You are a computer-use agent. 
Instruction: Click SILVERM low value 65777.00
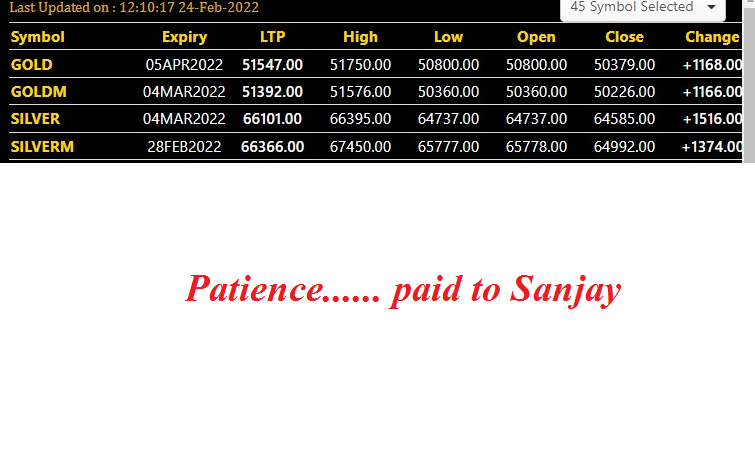point(448,146)
